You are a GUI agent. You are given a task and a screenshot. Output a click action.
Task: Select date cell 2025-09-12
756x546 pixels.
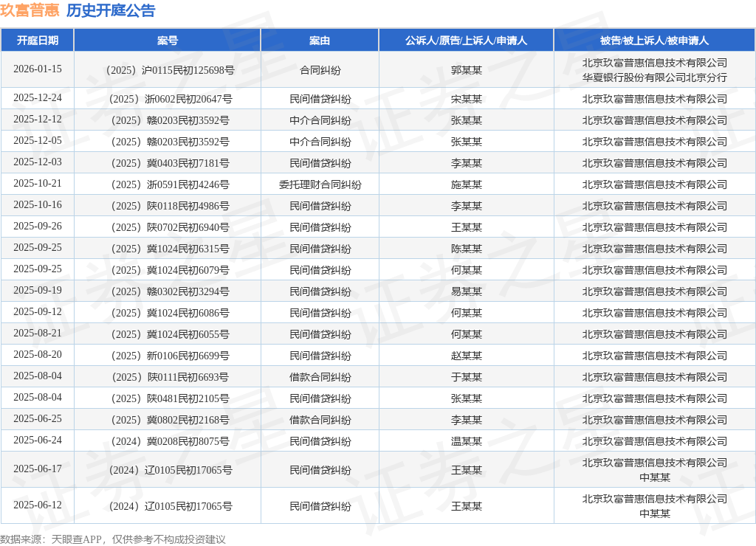click(x=38, y=311)
